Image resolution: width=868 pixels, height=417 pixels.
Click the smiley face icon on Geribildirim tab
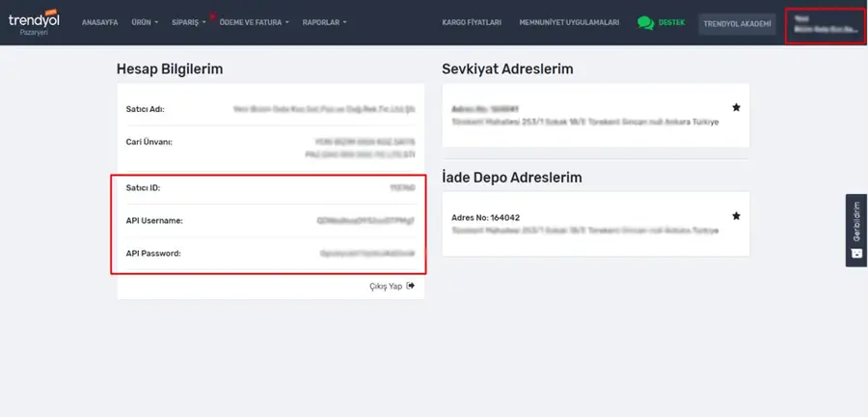(856, 253)
